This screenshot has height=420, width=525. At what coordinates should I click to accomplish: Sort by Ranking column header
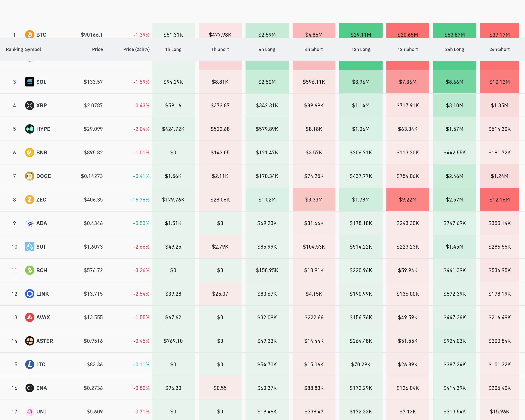[14, 49]
